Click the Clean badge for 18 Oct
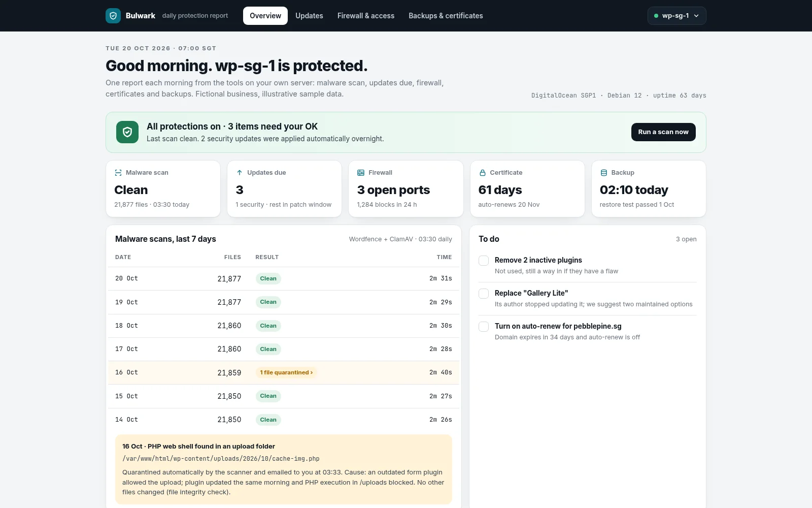The height and width of the screenshot is (508, 812). coord(268,326)
